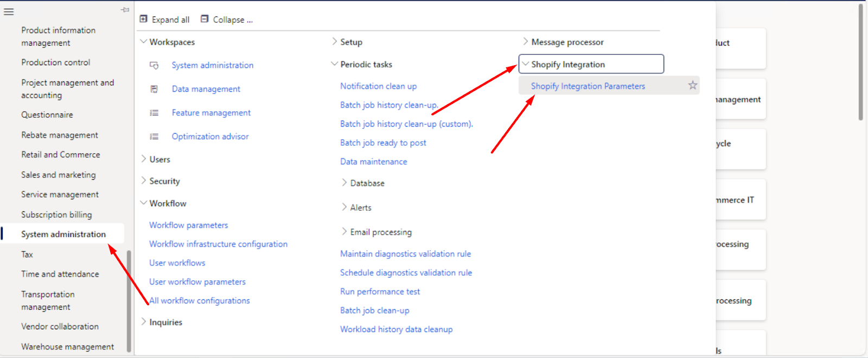868x358 pixels.
Task: Open Workload history data cleanup link
Action: pyautogui.click(x=396, y=329)
